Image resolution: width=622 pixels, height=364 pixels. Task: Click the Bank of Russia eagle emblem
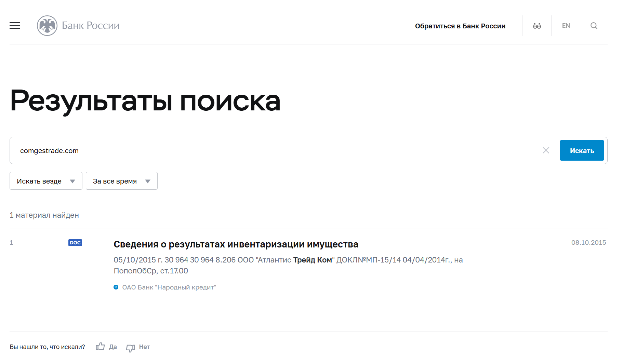47,26
